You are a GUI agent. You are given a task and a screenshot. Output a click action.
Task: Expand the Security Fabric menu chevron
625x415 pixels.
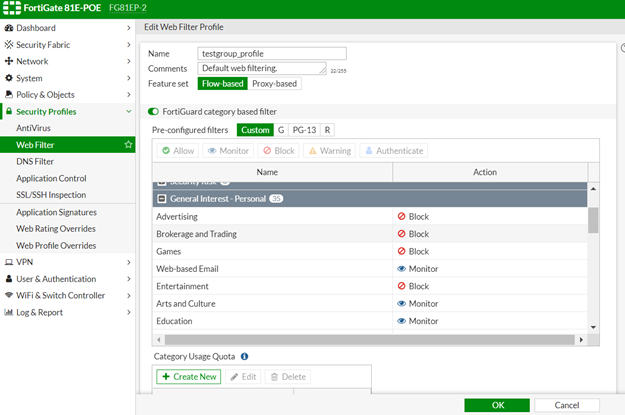128,45
